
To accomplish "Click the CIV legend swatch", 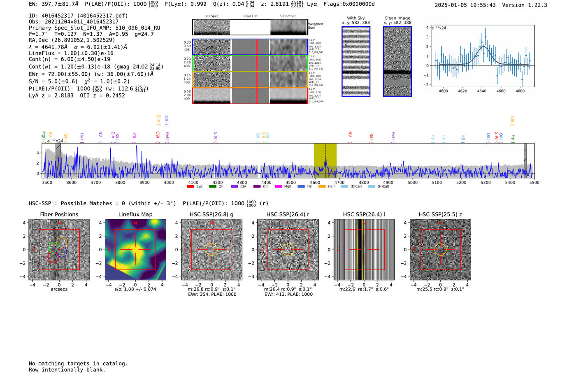I will (235, 187).
